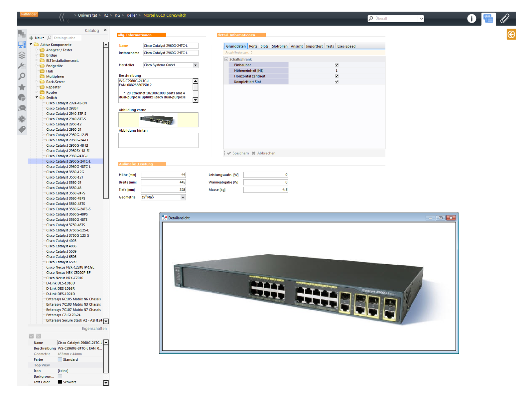Click the X discard icon under Eigenschaften
This screenshot has width=532, height=399.
tap(39, 336)
